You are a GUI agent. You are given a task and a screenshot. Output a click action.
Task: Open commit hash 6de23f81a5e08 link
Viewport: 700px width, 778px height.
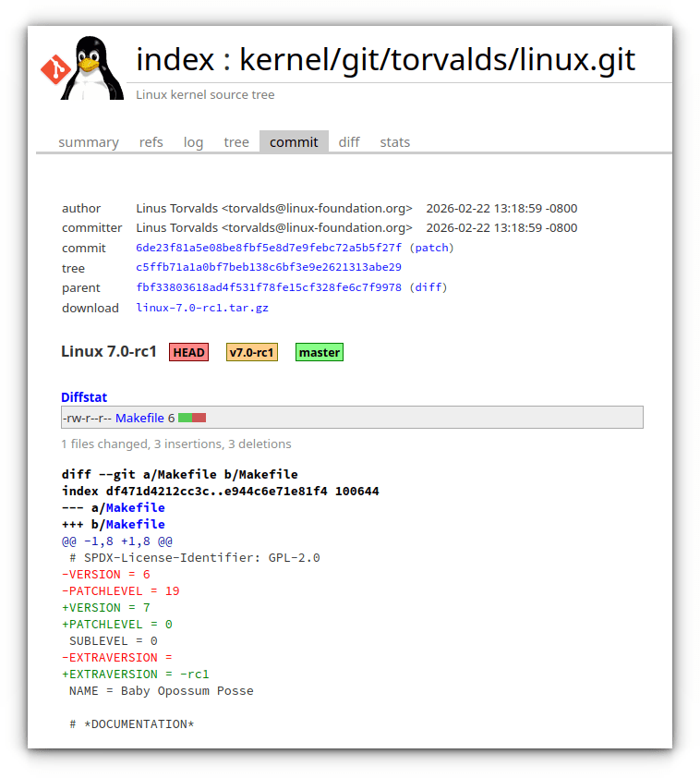click(x=268, y=248)
